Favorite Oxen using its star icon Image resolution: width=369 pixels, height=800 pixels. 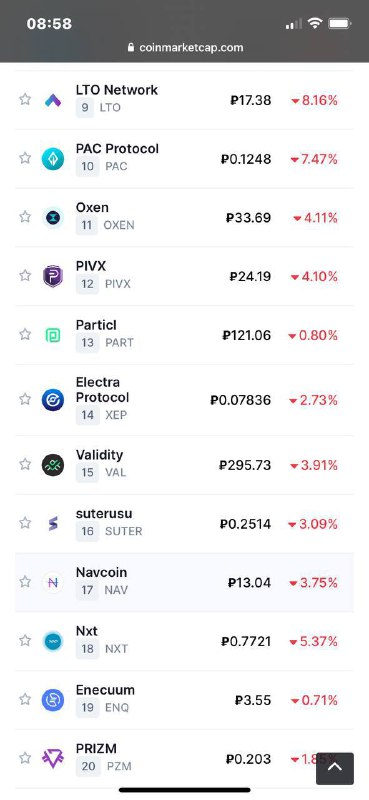point(25,217)
